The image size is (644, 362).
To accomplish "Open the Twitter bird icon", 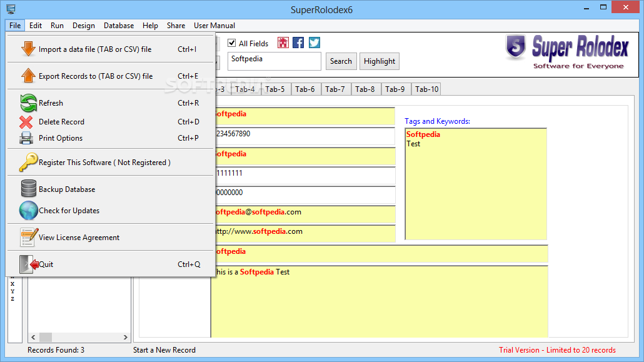I will pyautogui.click(x=314, y=43).
